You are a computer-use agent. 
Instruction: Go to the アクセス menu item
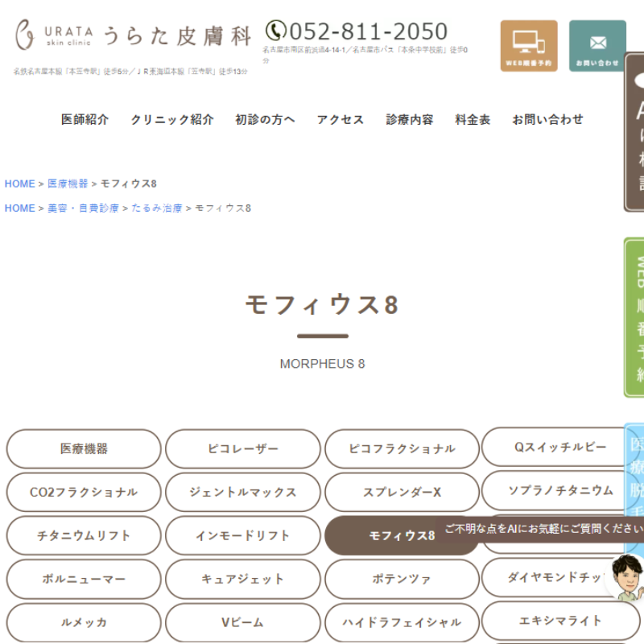click(x=341, y=119)
